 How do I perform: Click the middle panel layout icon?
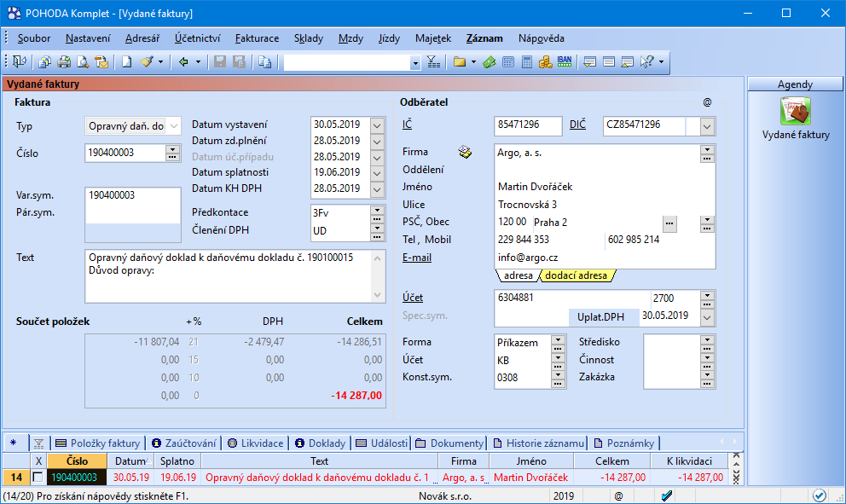[x=609, y=62]
